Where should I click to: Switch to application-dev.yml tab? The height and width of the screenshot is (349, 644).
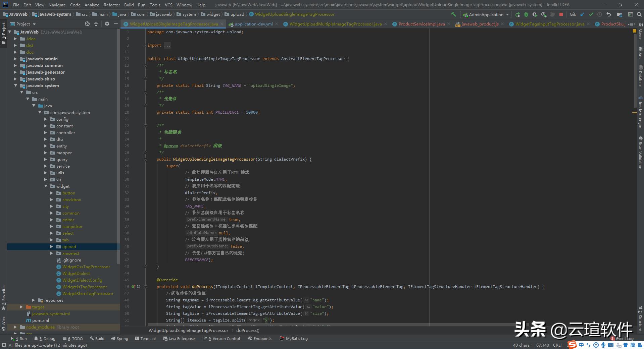(x=253, y=24)
